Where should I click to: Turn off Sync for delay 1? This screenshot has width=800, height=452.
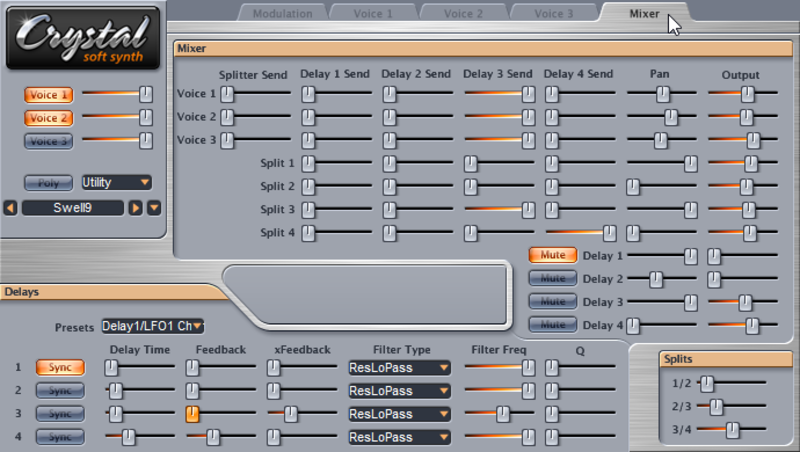[x=60, y=367]
